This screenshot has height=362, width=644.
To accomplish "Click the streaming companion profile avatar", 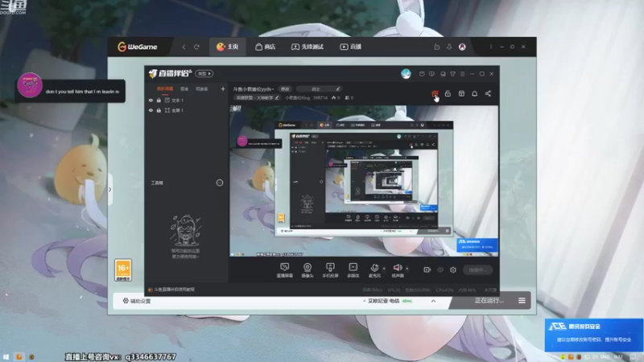I will pyautogui.click(x=406, y=73).
